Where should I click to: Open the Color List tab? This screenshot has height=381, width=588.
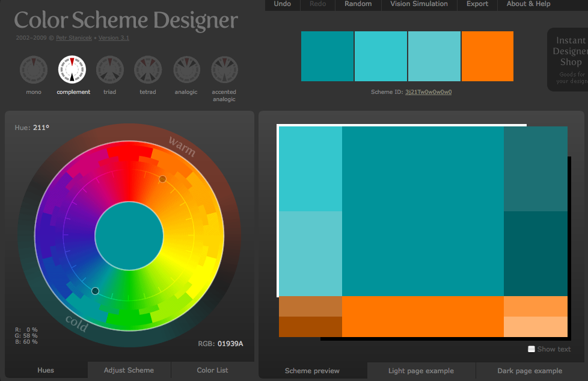212,370
